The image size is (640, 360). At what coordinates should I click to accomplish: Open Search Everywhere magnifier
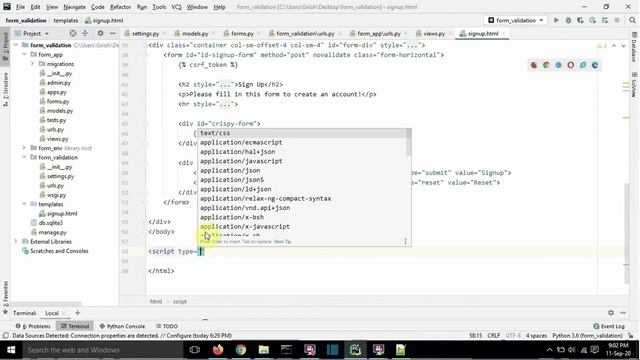click(x=632, y=20)
